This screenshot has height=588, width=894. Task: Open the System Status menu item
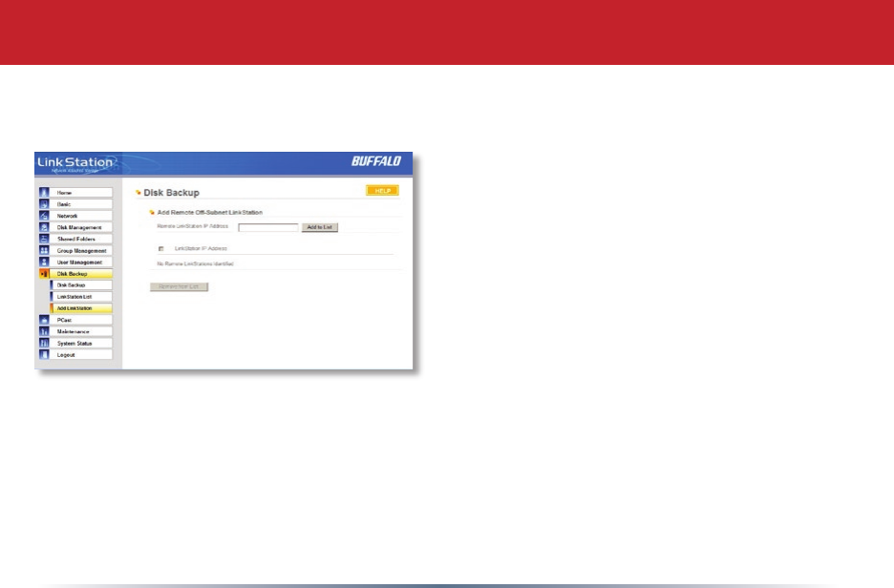pyautogui.click(x=81, y=343)
